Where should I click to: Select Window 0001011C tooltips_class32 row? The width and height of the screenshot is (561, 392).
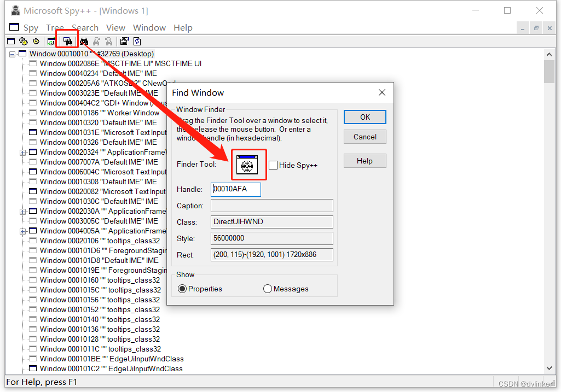(x=101, y=349)
